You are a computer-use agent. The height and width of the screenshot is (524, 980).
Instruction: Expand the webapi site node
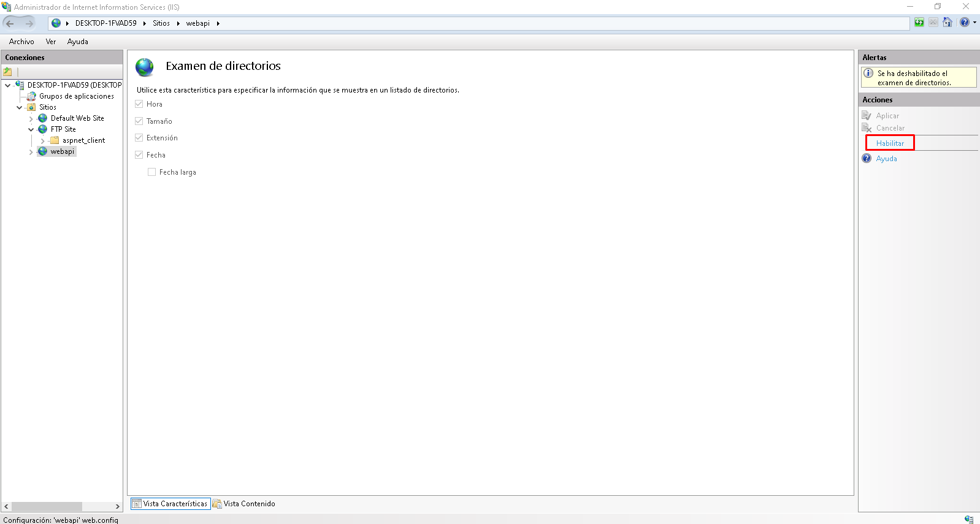(x=31, y=152)
